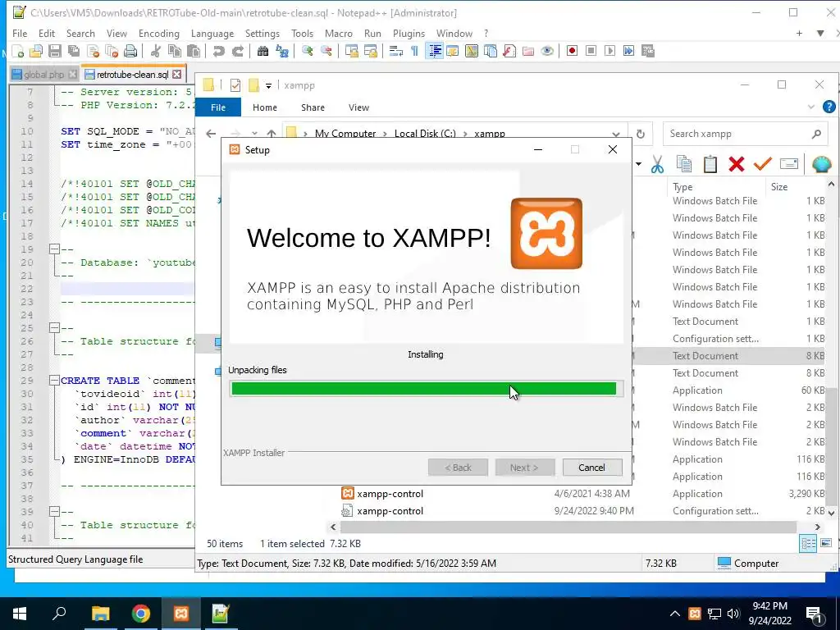This screenshot has height=630, width=840.
Task: Click the red X Delete icon
Action: click(737, 164)
